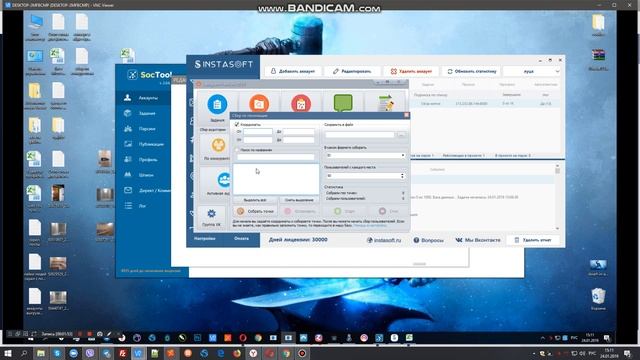The height and width of the screenshot is (360, 640).
Task: Open the blue Задачи clipboard icon
Action: pyautogui.click(x=217, y=104)
